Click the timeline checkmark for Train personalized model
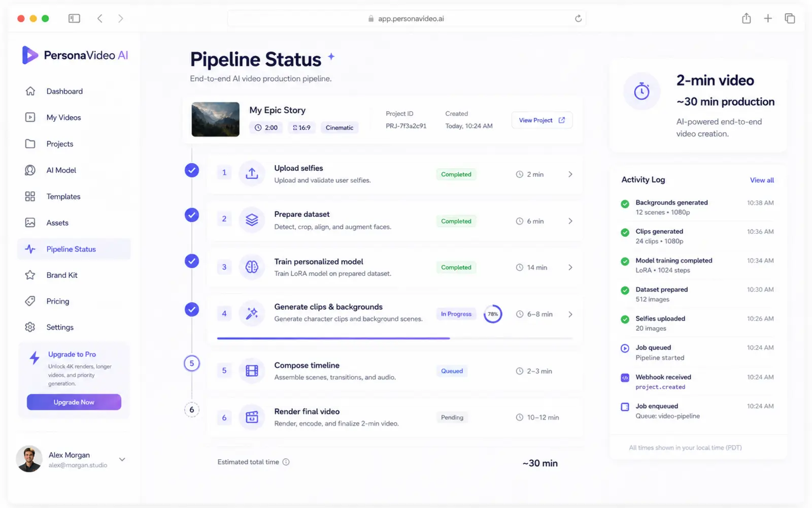The image size is (812, 508). (192, 261)
